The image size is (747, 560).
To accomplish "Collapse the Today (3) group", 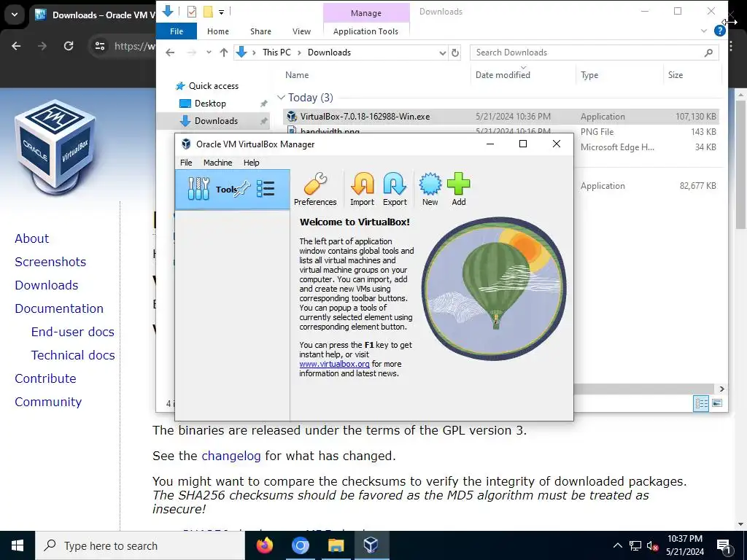I will point(281,98).
